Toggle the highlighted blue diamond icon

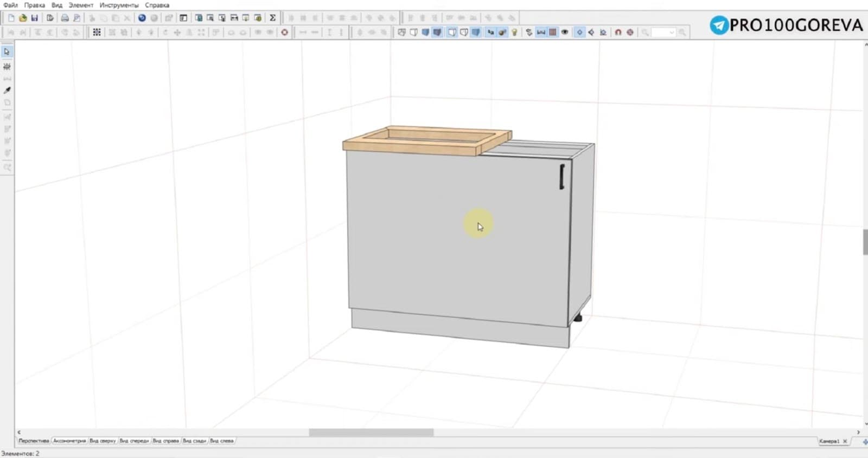coord(579,32)
